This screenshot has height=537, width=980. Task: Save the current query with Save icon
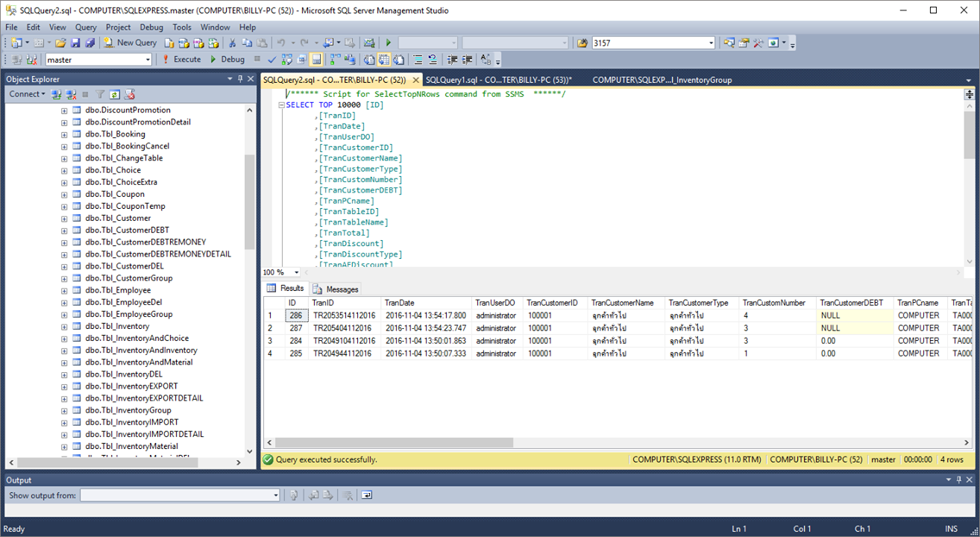click(76, 43)
